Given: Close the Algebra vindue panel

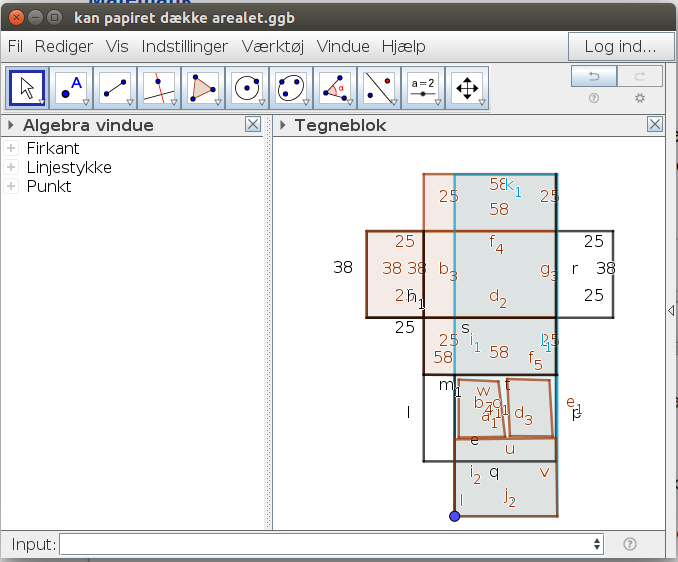Looking at the screenshot, I should tap(253, 125).
